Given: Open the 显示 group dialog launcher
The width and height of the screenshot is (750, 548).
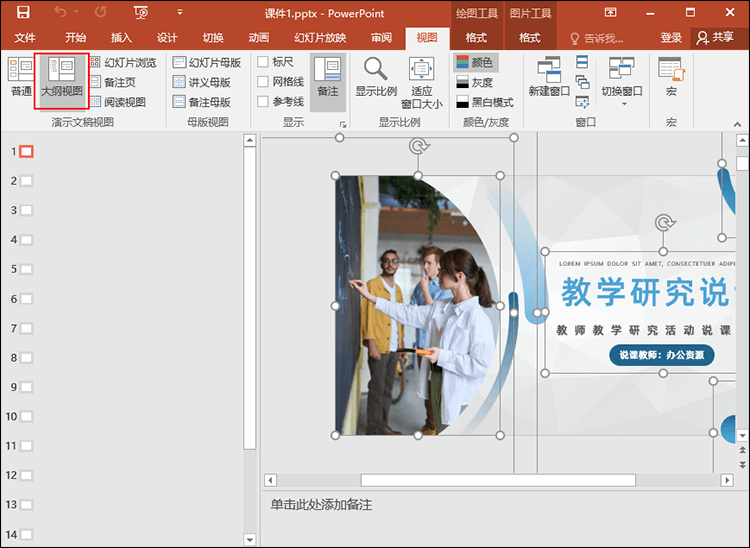Looking at the screenshot, I should point(343,124).
